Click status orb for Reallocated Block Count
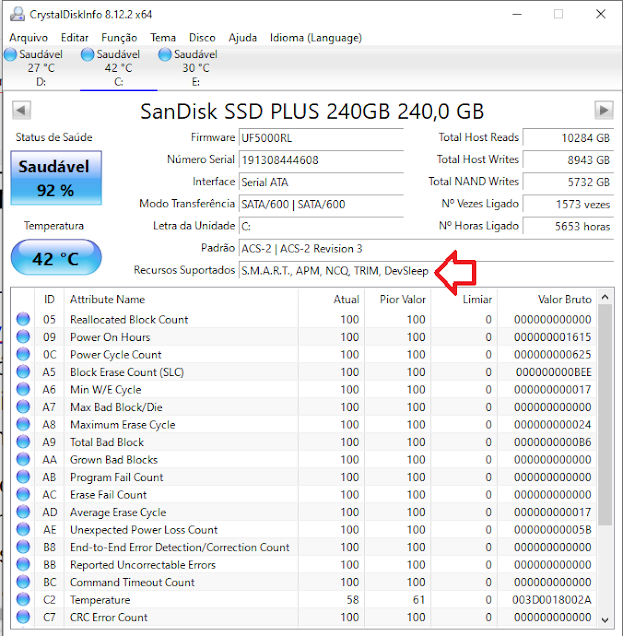The image size is (623, 636). click(x=23, y=319)
